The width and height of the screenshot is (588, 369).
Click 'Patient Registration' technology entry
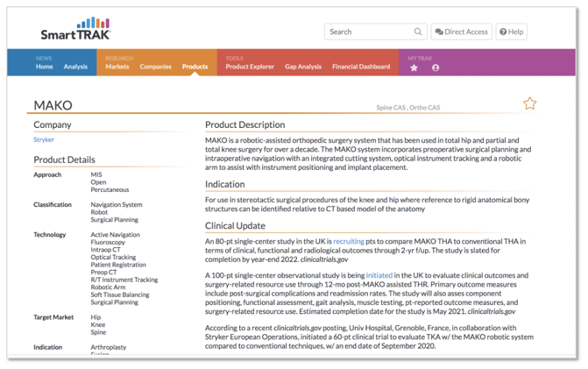118,265
